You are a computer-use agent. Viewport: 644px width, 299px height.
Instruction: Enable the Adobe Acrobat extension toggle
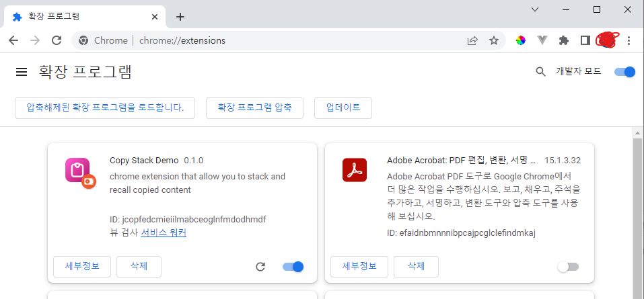coord(569,267)
